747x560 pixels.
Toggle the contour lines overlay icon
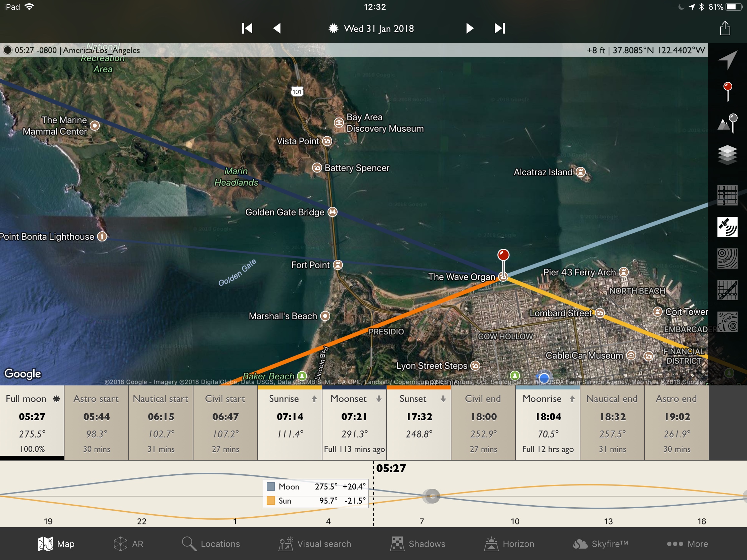[728, 259]
